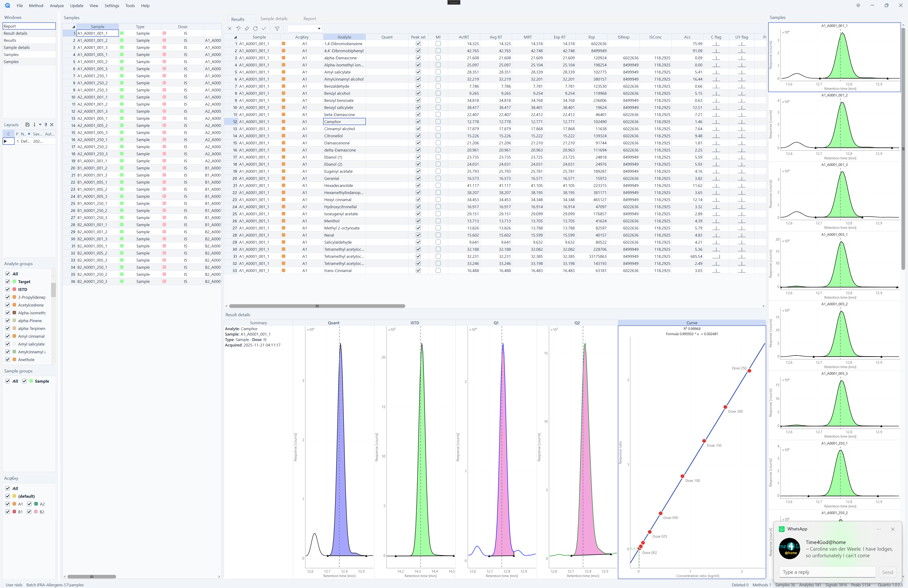Image resolution: width=908 pixels, height=588 pixels.
Task: Click the undo arrow icon in Results toolbar
Action: coord(238,29)
